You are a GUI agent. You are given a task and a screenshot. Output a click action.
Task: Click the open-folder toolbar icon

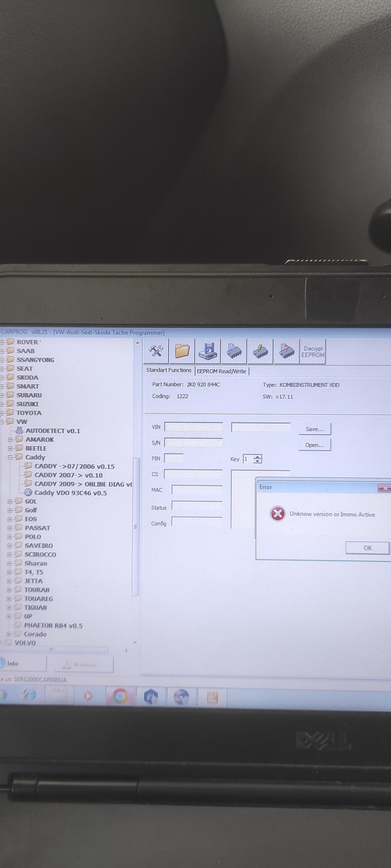coord(182,351)
